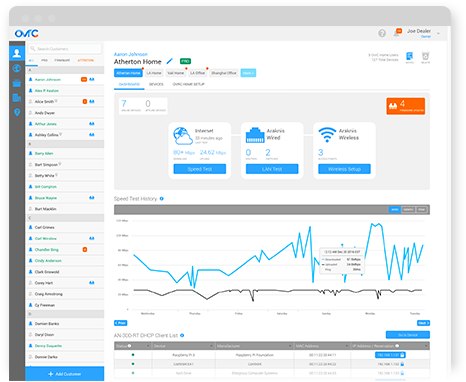This screenshot has height=382, width=466.
Task: Click the Wireless Setup button
Action: (x=344, y=169)
